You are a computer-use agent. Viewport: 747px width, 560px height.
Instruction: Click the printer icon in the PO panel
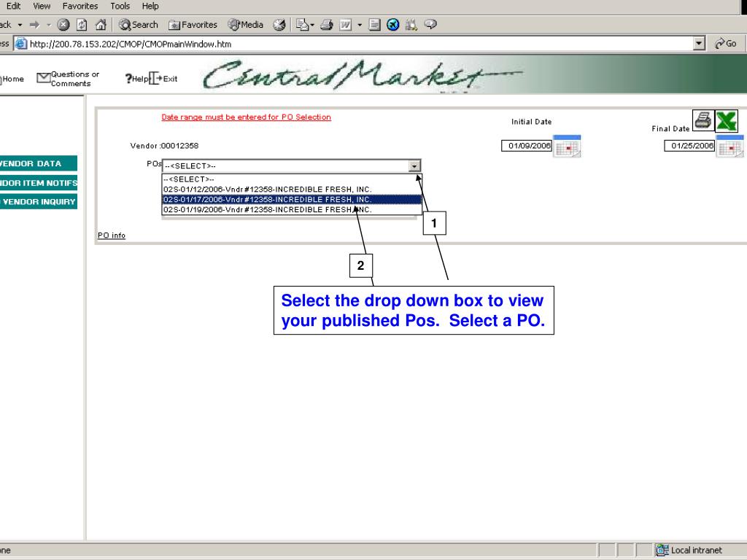(703, 120)
